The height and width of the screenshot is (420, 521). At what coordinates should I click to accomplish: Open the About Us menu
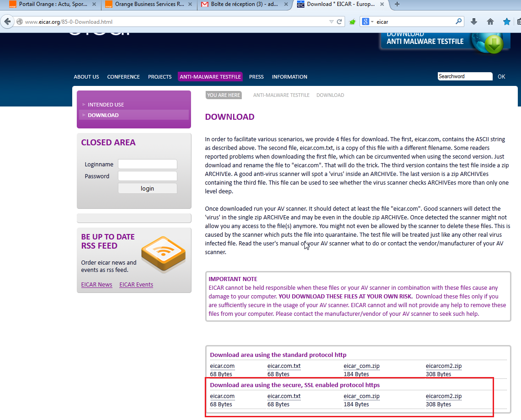click(x=86, y=77)
